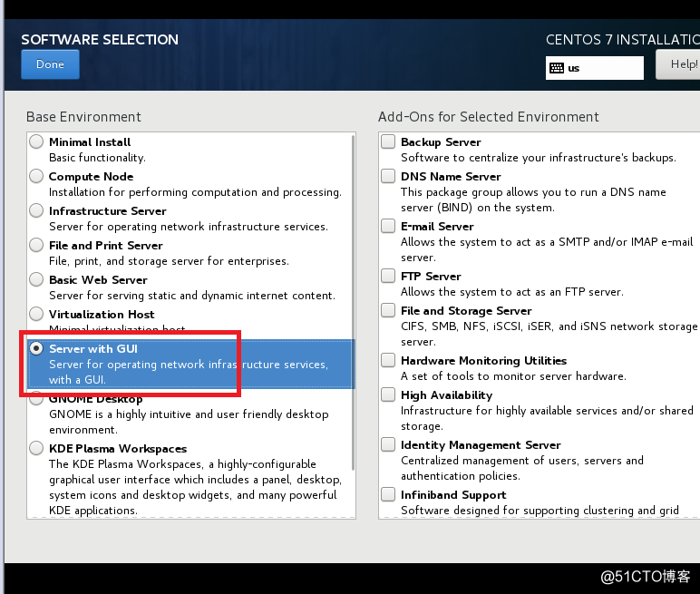Enable the Backup Server add-on checkbox
Image resolution: width=700 pixels, height=594 pixels.
388,141
